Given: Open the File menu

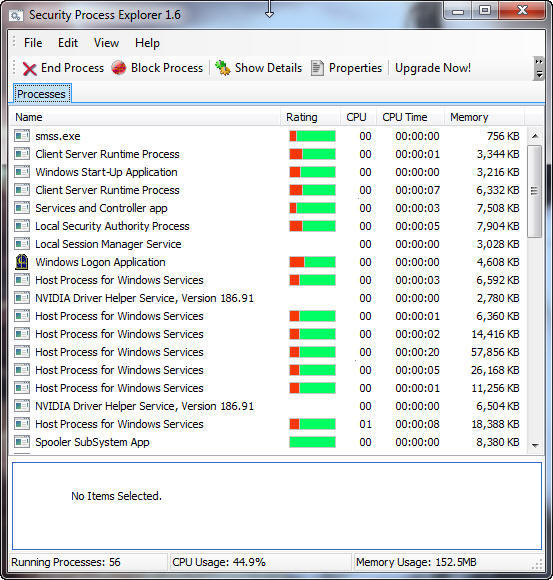Looking at the screenshot, I should 33,43.
